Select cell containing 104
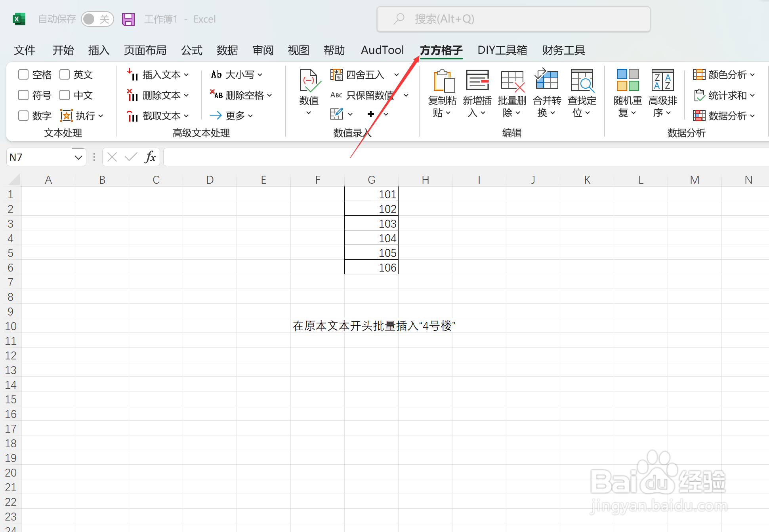 [371, 238]
